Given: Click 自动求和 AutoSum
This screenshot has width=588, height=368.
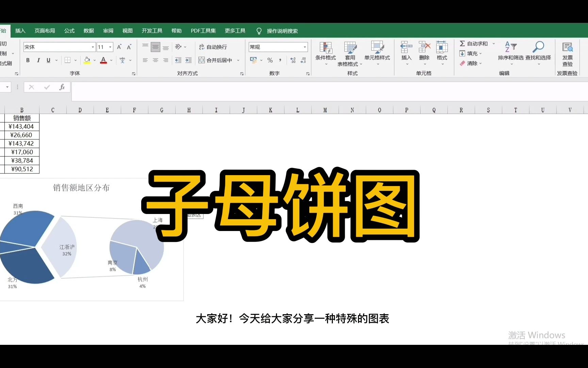Looking at the screenshot, I should [x=474, y=44].
